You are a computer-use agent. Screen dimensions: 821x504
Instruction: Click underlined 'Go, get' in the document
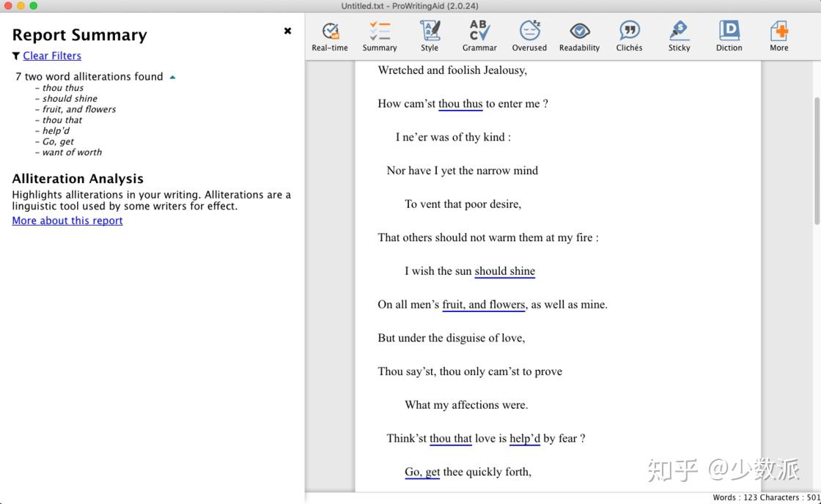click(x=422, y=472)
